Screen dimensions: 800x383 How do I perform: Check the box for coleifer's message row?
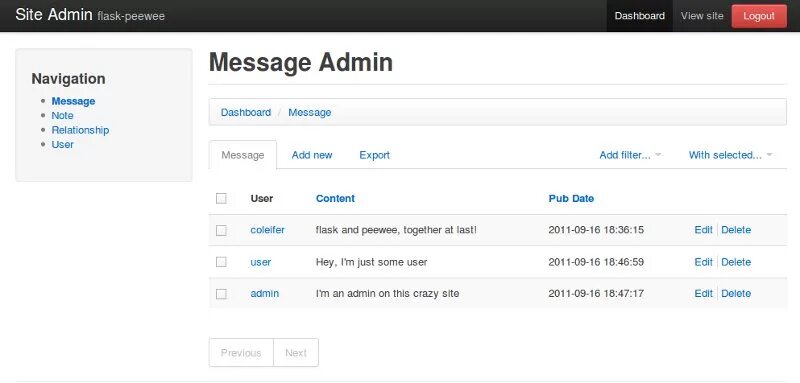(x=221, y=231)
